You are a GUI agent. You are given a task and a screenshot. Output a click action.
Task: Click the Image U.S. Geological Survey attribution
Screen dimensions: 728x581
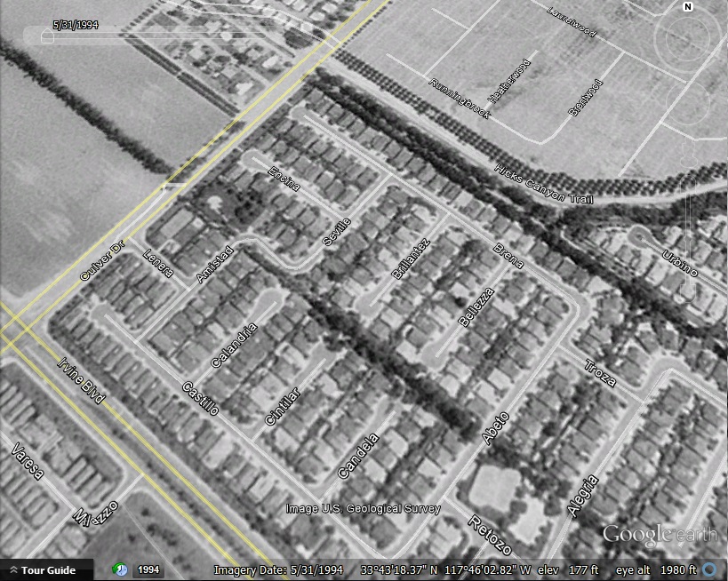363,509
